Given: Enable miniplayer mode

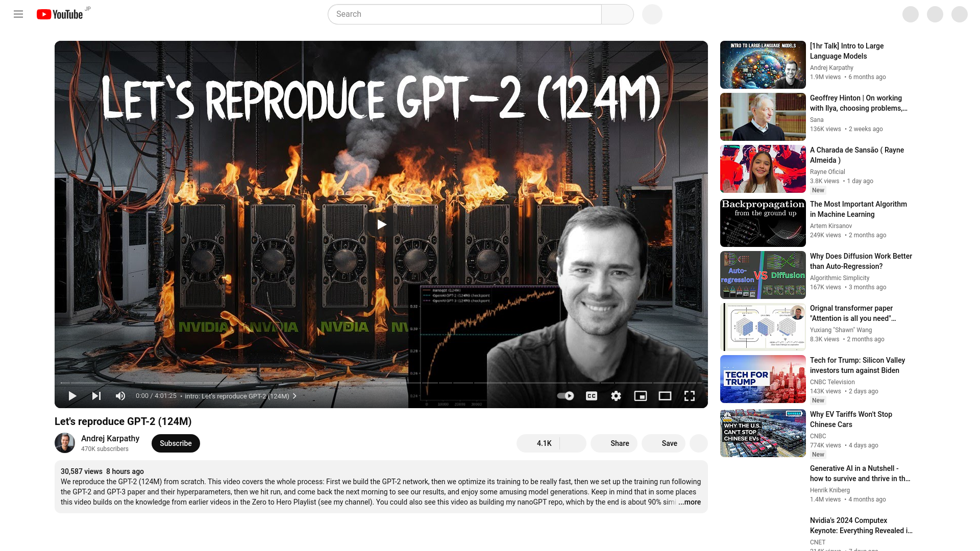Looking at the screenshot, I should tap(641, 396).
